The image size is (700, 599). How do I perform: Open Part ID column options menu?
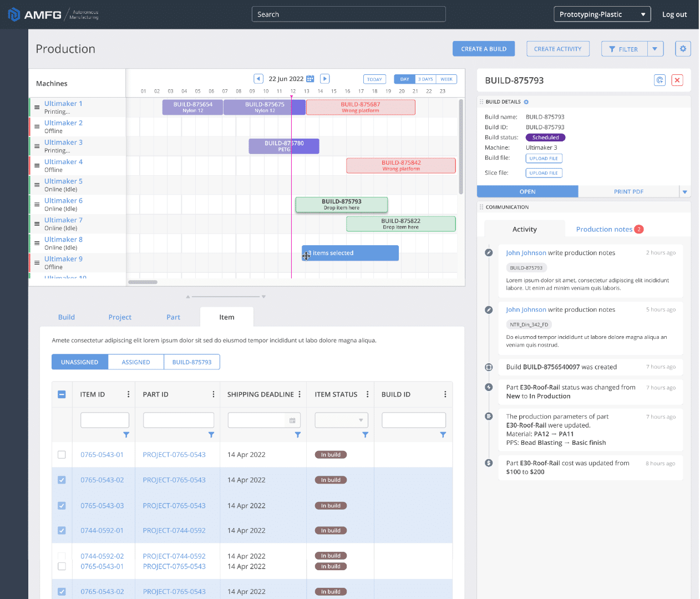point(214,394)
